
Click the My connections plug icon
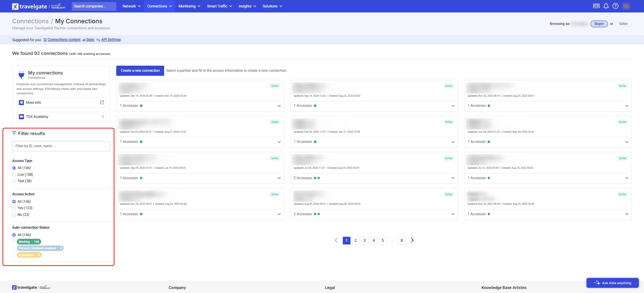click(x=21, y=74)
